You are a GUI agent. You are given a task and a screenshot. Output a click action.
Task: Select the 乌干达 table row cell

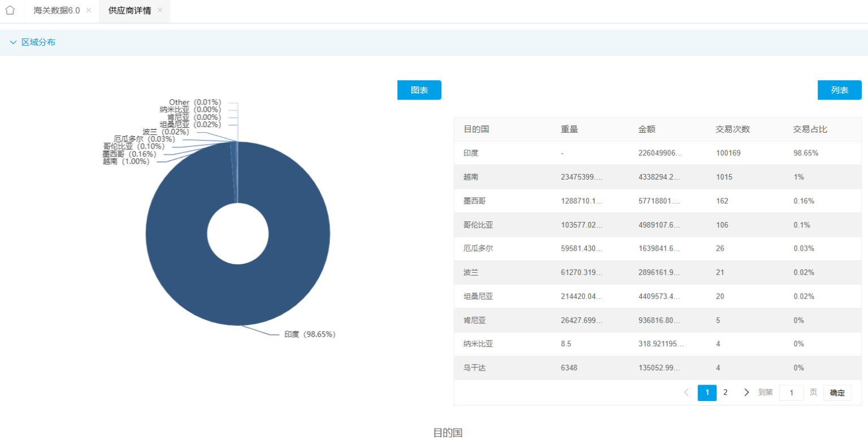tap(475, 368)
